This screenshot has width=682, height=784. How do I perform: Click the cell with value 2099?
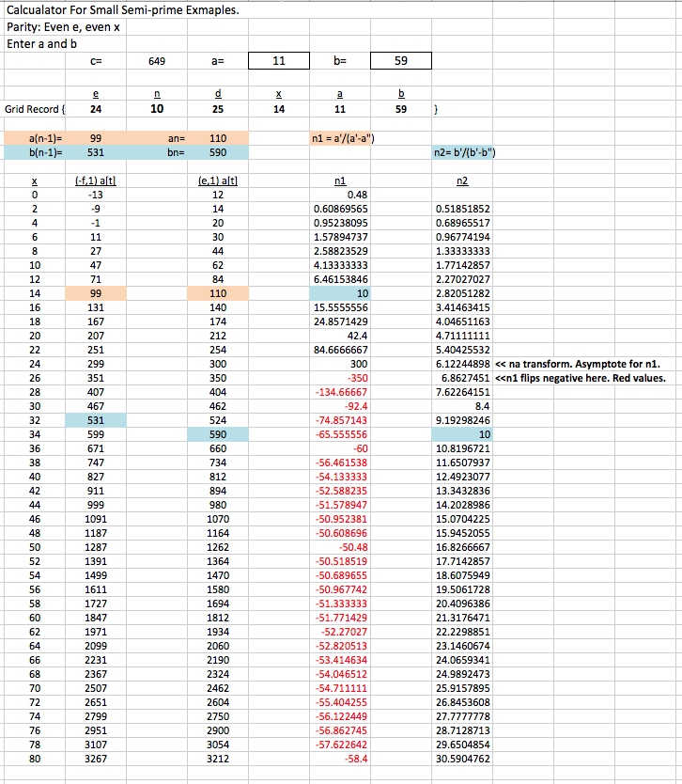tap(96, 646)
